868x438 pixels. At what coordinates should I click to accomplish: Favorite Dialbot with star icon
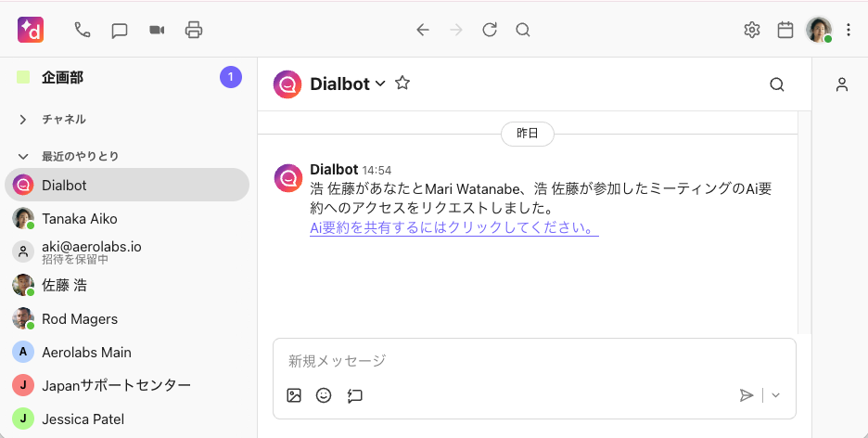(x=402, y=84)
